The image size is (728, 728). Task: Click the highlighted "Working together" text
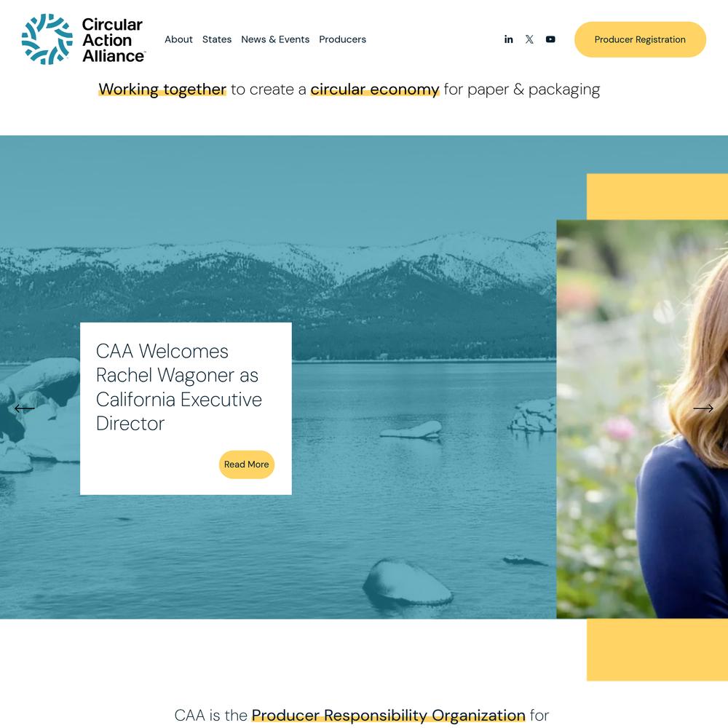(162, 89)
